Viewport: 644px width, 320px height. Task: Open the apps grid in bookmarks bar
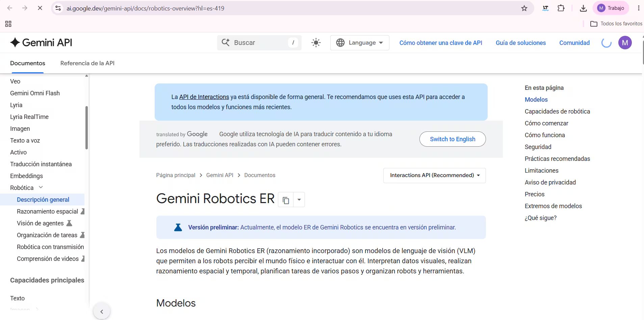pos(8,24)
